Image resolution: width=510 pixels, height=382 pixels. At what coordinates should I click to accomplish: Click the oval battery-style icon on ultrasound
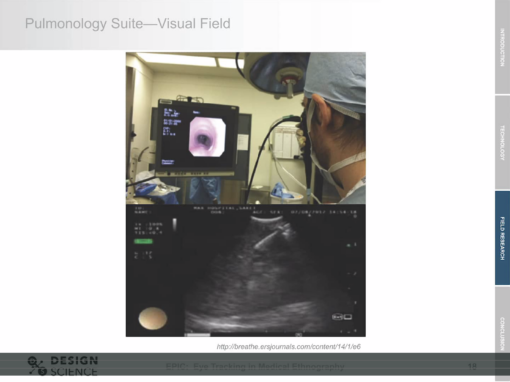(337, 317)
